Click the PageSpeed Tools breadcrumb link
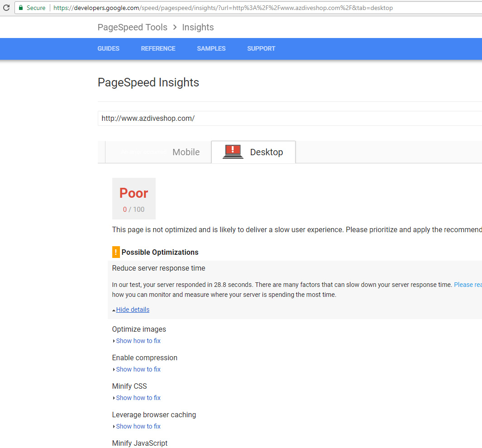 tap(132, 27)
